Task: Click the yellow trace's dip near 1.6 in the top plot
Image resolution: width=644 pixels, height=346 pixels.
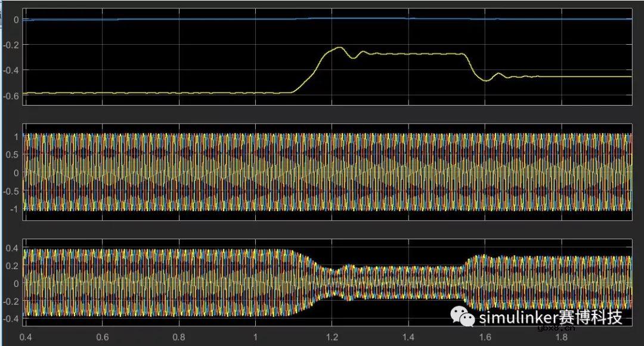Action: pos(487,79)
